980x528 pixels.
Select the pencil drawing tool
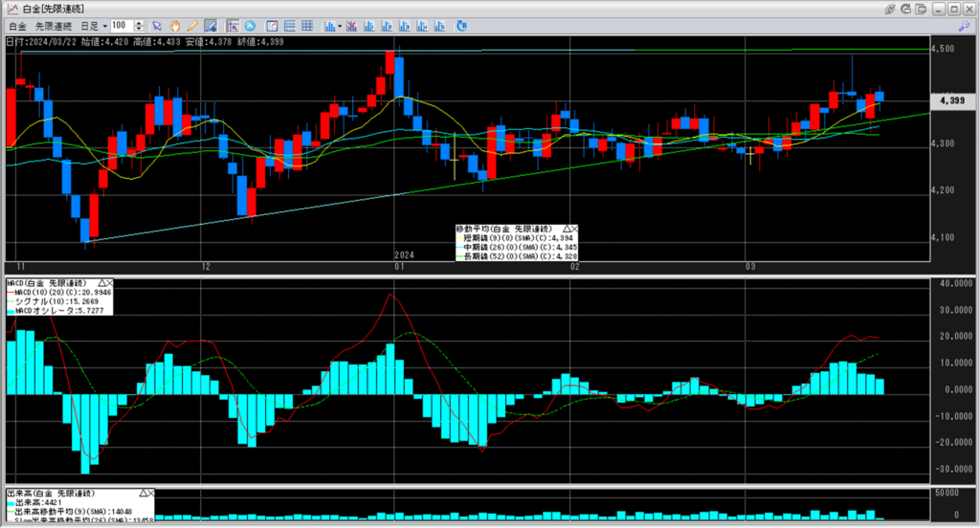coord(192,25)
